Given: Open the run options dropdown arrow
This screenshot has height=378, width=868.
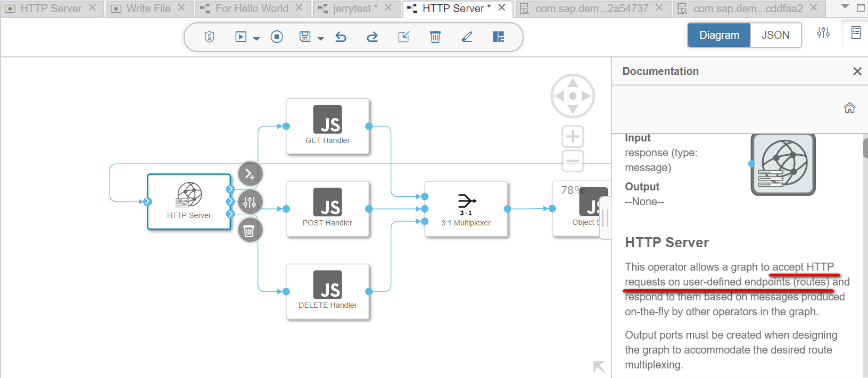Looking at the screenshot, I should click(257, 38).
